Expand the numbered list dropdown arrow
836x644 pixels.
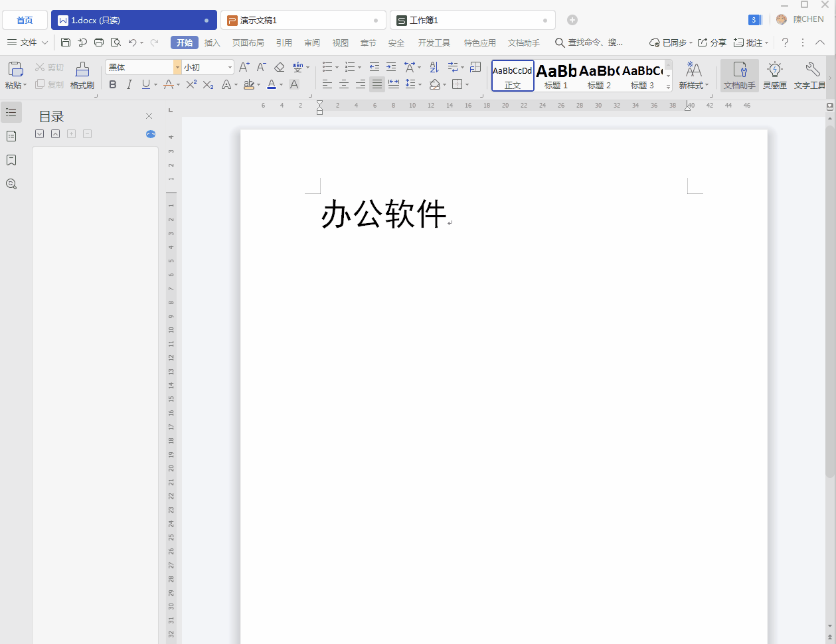coord(359,67)
